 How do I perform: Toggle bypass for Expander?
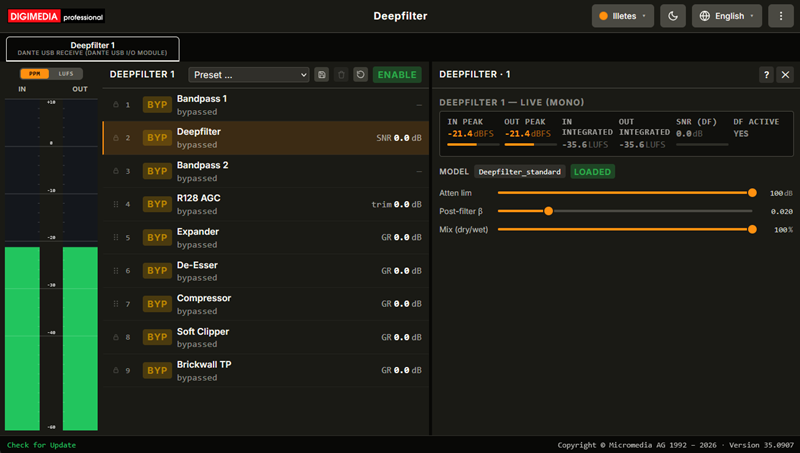click(x=157, y=237)
